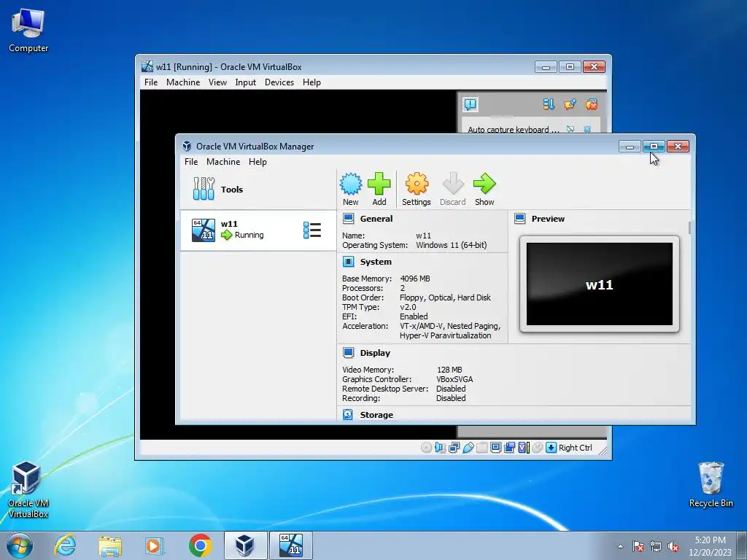747x560 pixels.
Task: Click the mute icon on Auto capture notification
Action: pyautogui.click(x=570, y=129)
